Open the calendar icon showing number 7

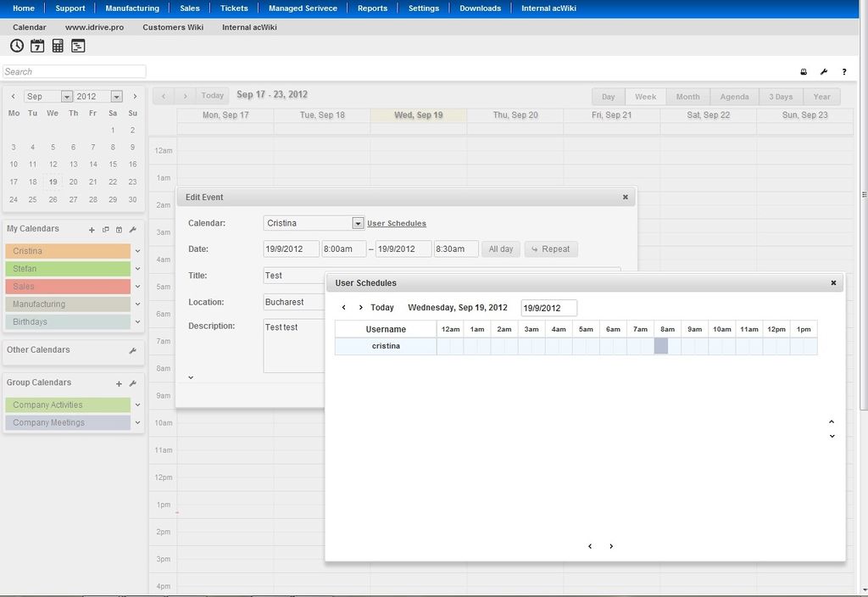(x=37, y=46)
